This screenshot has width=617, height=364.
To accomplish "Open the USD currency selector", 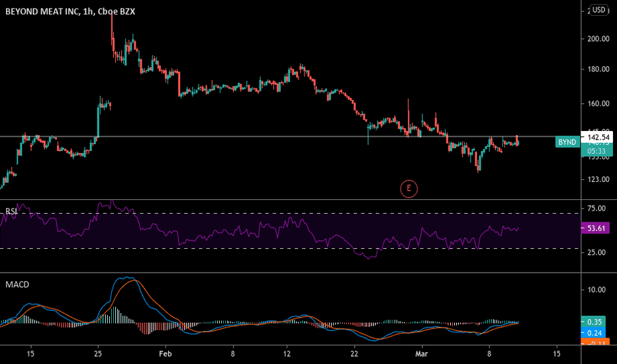I will pyautogui.click(x=599, y=10).
